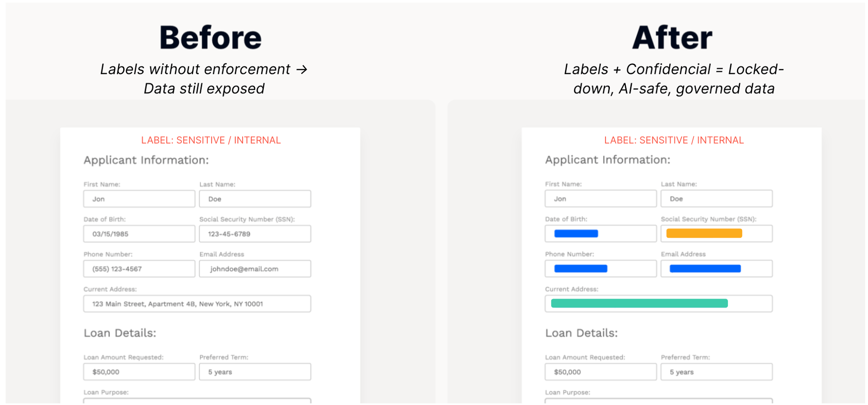Click the blue redacted Date of Birth bar
This screenshot has width=868, height=405.
pyautogui.click(x=576, y=234)
